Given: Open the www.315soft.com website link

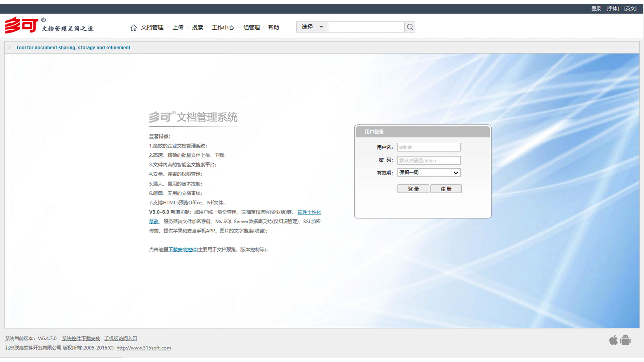Looking at the screenshot, I should click(x=143, y=348).
